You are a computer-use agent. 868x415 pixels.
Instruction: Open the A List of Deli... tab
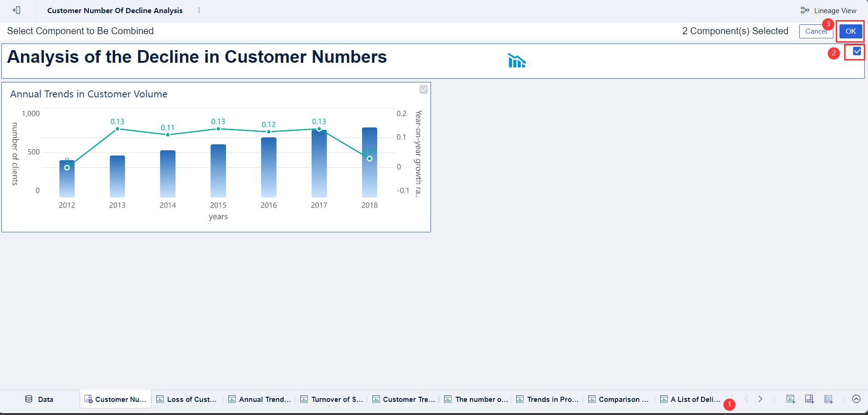(690, 399)
